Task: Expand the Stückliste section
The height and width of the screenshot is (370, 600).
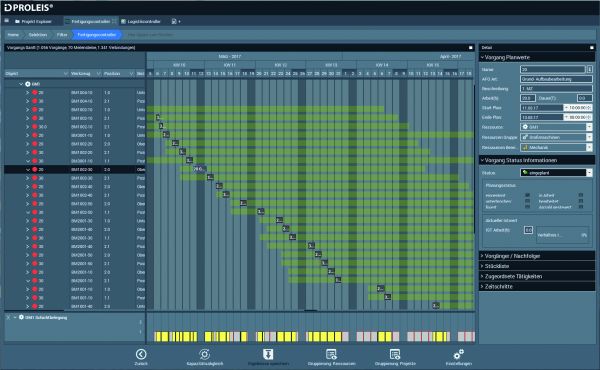Action: 537,266
